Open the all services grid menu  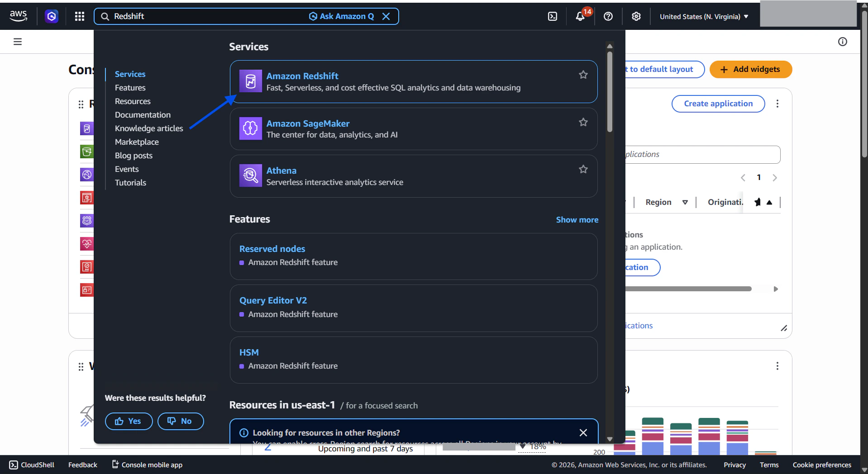(80, 16)
